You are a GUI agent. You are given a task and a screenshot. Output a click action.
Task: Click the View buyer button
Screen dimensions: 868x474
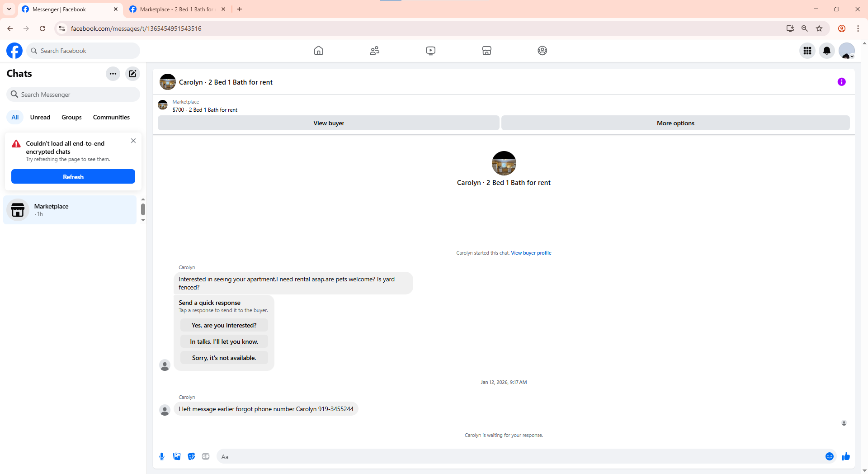click(329, 123)
